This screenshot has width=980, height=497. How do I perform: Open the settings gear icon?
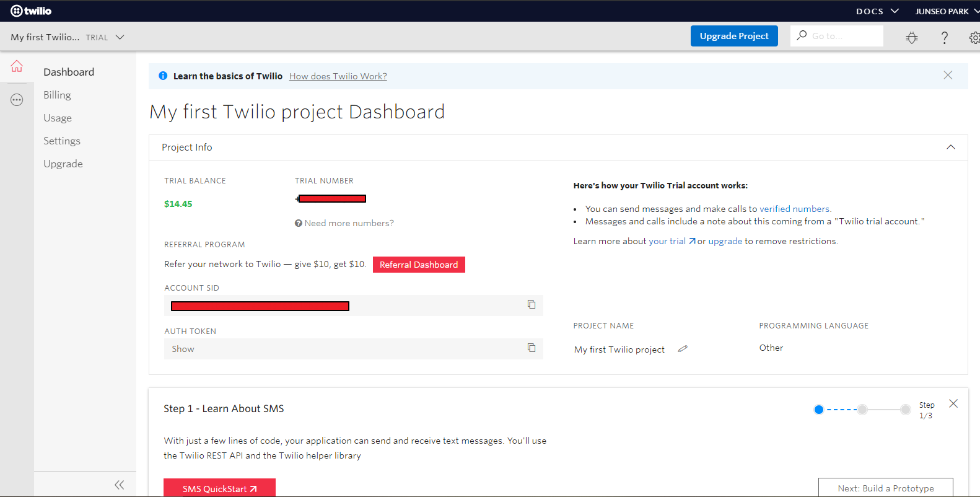click(974, 37)
